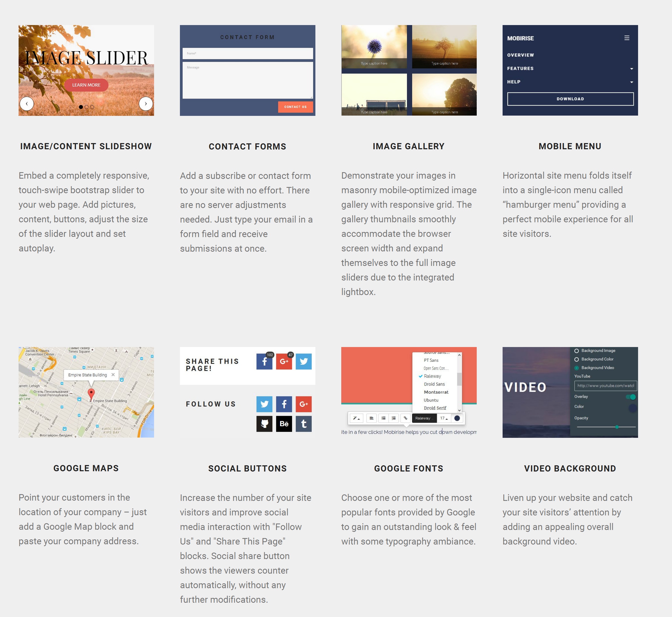The height and width of the screenshot is (617, 672).
Task: Click the DOWNLOAD button in mobile menu preview
Action: 570,98
